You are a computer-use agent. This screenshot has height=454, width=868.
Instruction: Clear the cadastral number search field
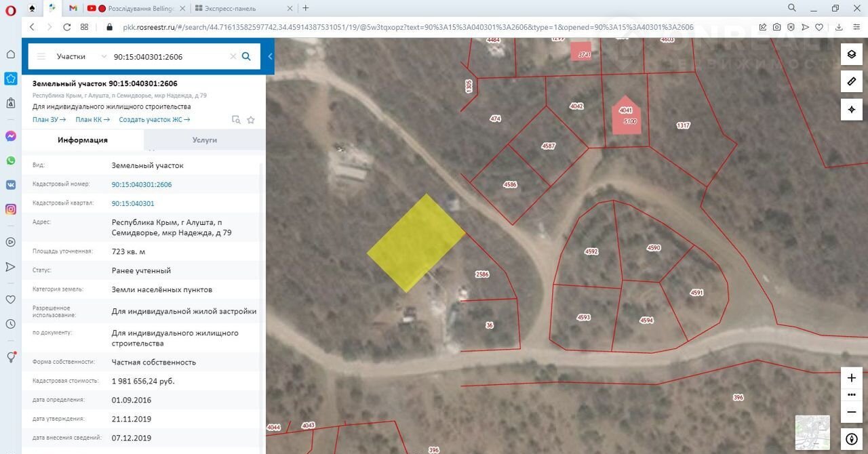click(x=233, y=57)
